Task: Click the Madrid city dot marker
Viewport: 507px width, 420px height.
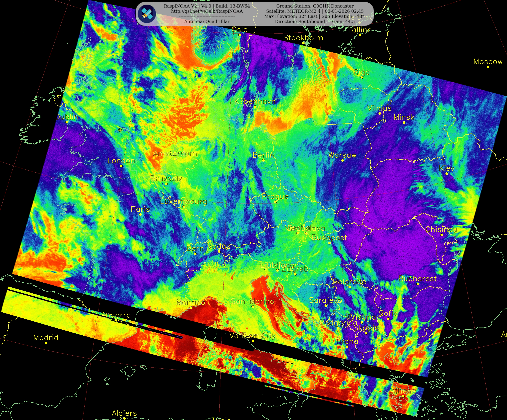Action: pyautogui.click(x=46, y=343)
